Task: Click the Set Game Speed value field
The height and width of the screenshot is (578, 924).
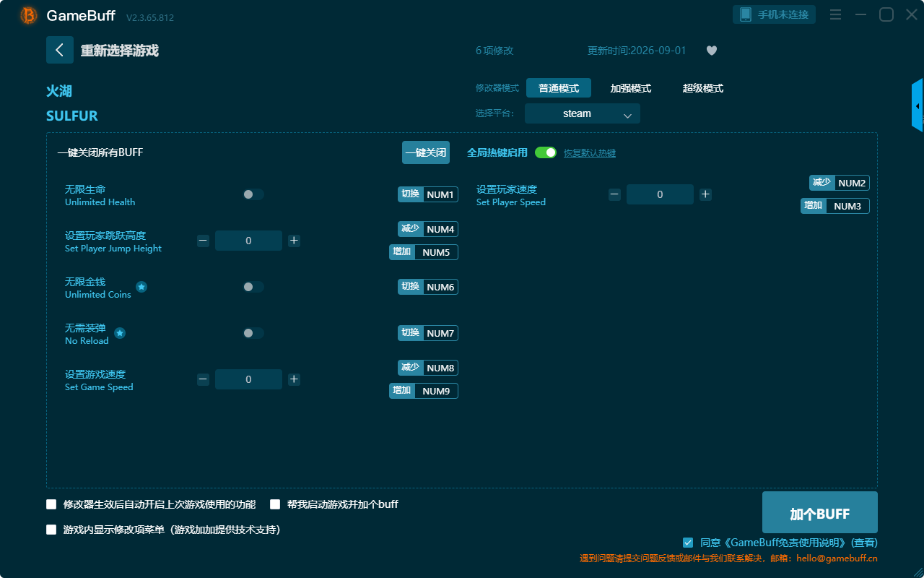Action: (x=248, y=379)
